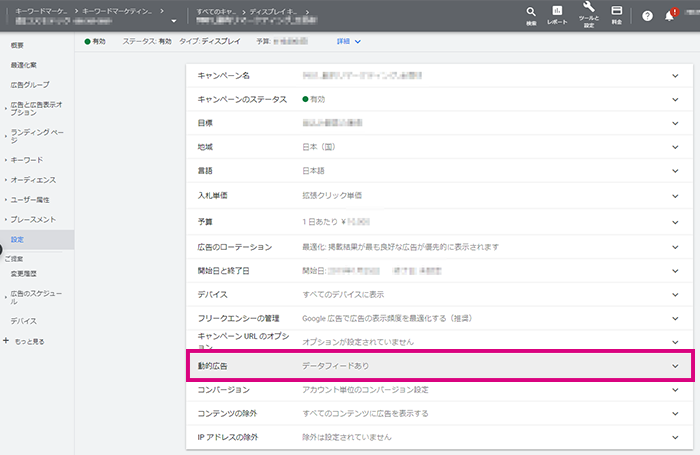Expand the 入札単価 row chevron
700x455 pixels.
click(x=675, y=196)
